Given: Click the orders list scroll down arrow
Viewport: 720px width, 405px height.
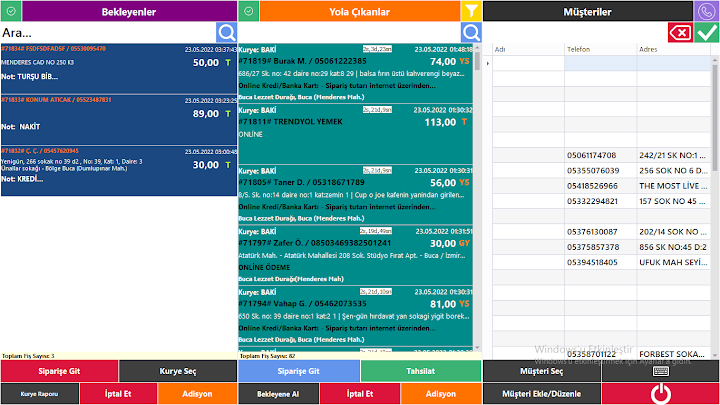Looking at the screenshot, I should (x=478, y=348).
